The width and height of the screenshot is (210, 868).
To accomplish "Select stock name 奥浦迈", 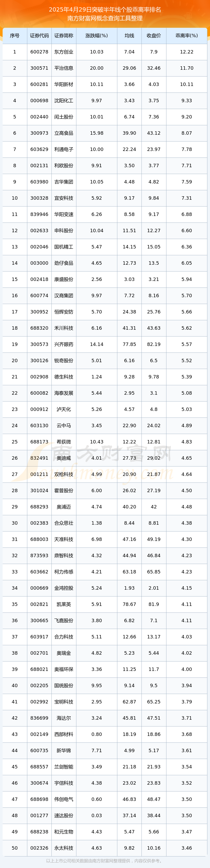I will tap(64, 507).
